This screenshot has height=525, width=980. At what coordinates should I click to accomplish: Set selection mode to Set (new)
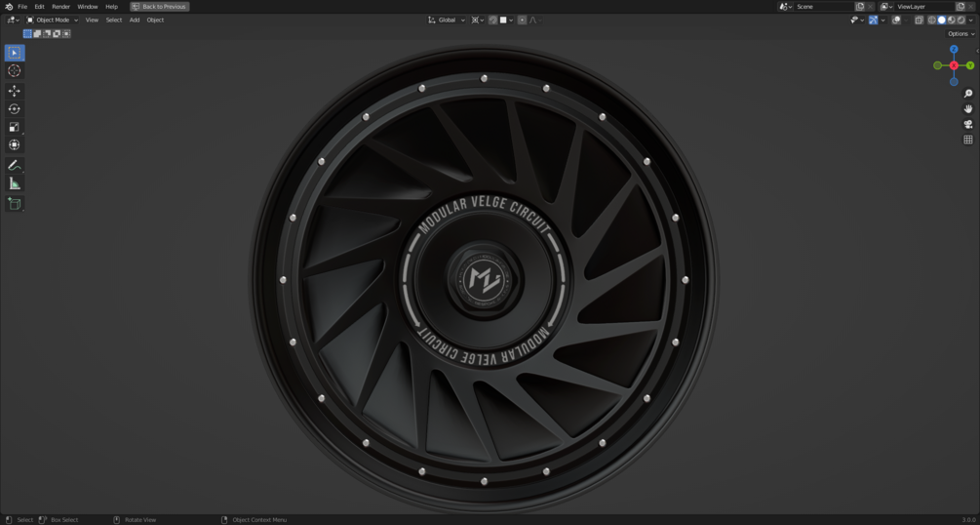click(27, 34)
